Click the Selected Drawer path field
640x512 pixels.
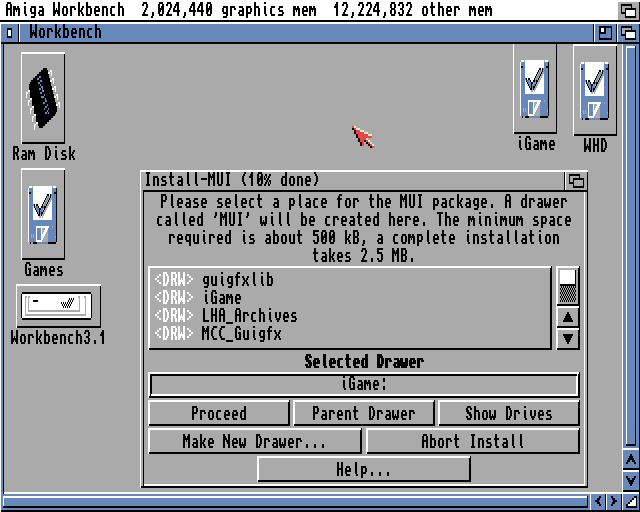pos(363,385)
